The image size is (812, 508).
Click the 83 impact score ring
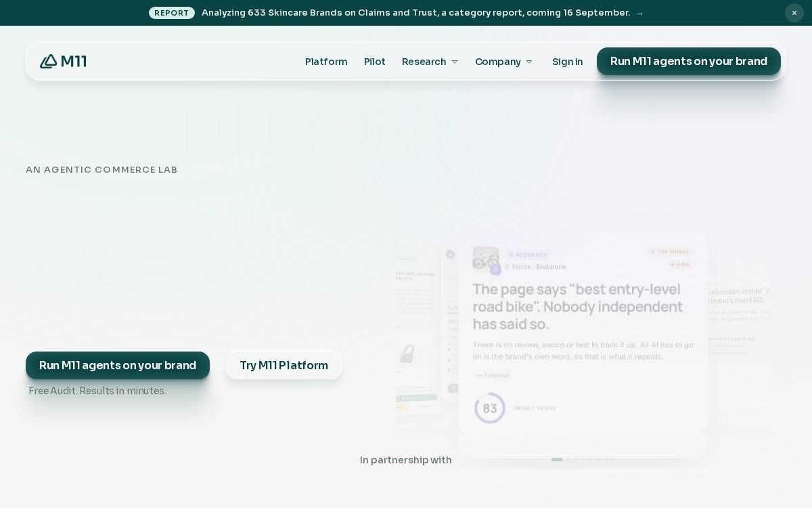click(490, 408)
